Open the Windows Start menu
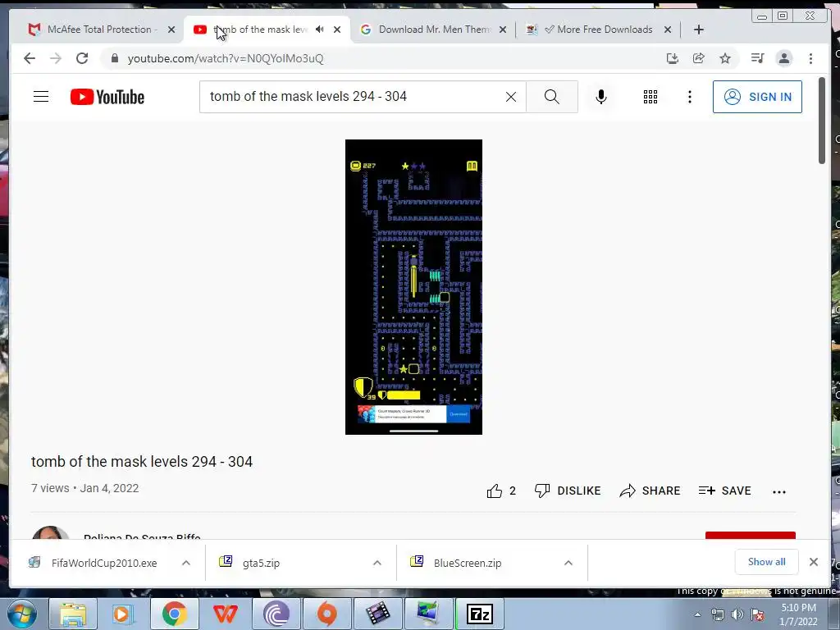Image resolution: width=840 pixels, height=630 pixels. (x=22, y=614)
